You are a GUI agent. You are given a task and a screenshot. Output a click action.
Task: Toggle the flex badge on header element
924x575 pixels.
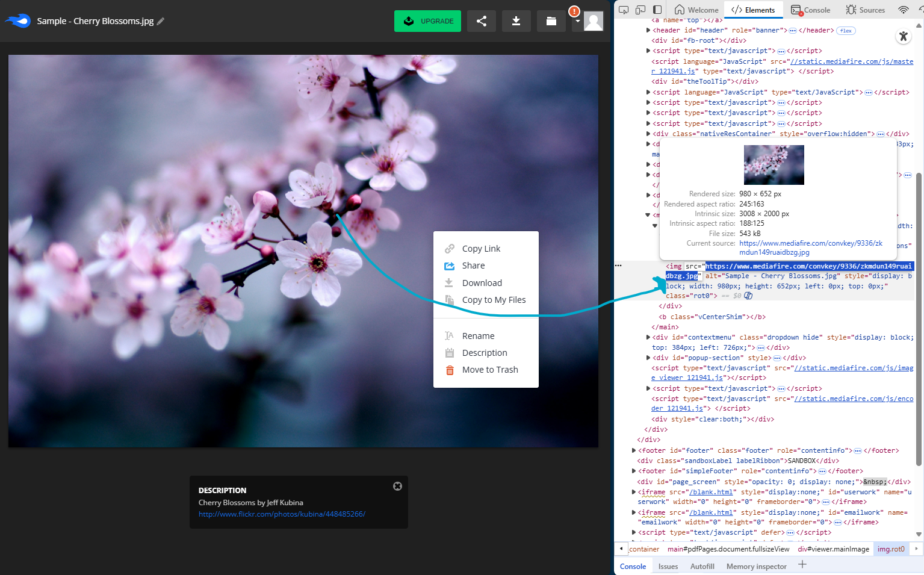pos(846,31)
